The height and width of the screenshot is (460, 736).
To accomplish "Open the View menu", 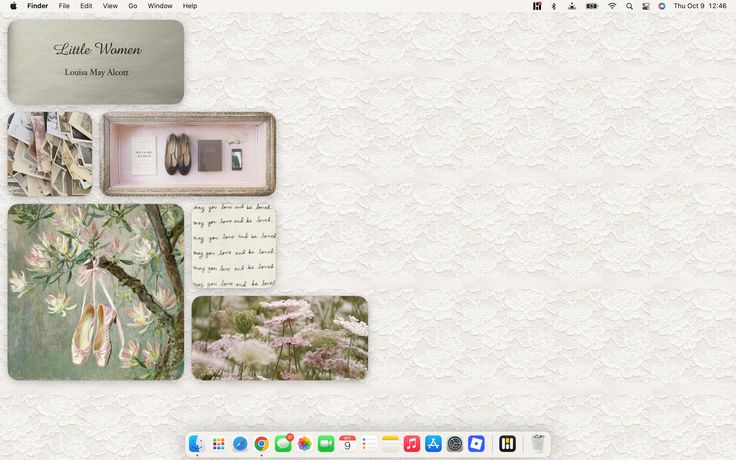I will click(x=110, y=6).
